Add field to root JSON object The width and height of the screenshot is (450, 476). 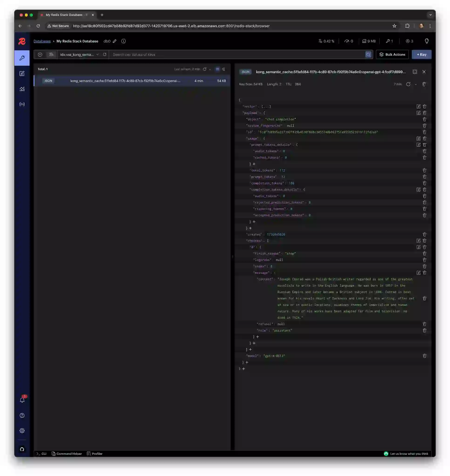(244, 369)
